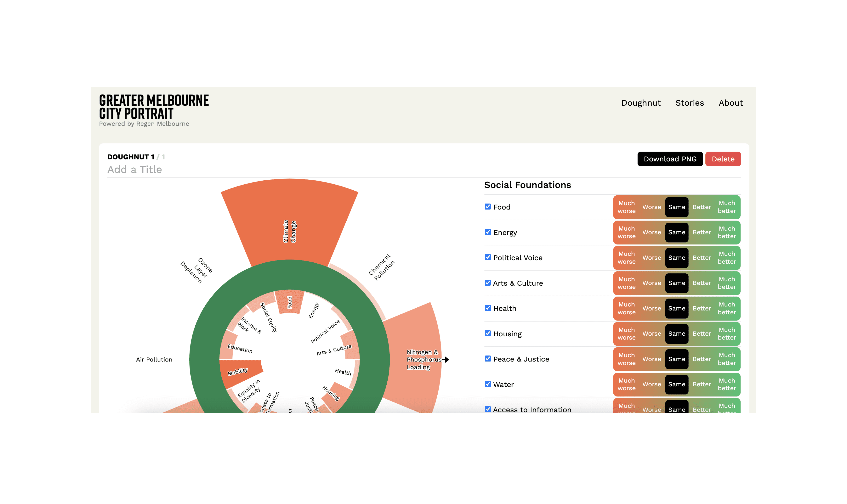Disable the Water checkbox
847x504 pixels.
pos(488,384)
